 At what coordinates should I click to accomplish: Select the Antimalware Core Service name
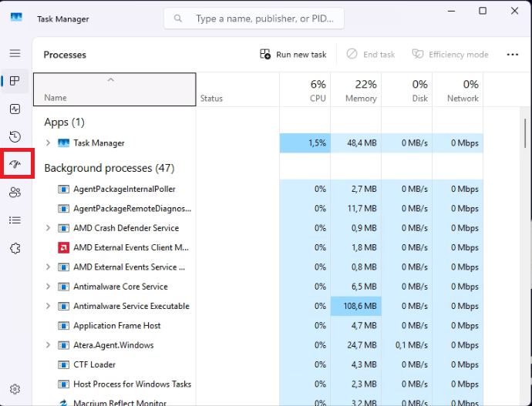[x=120, y=287]
